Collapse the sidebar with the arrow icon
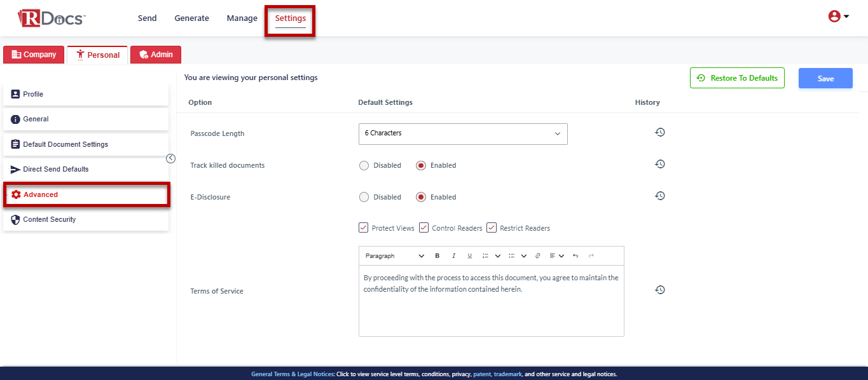Image resolution: width=868 pixels, height=380 pixels. tap(170, 159)
